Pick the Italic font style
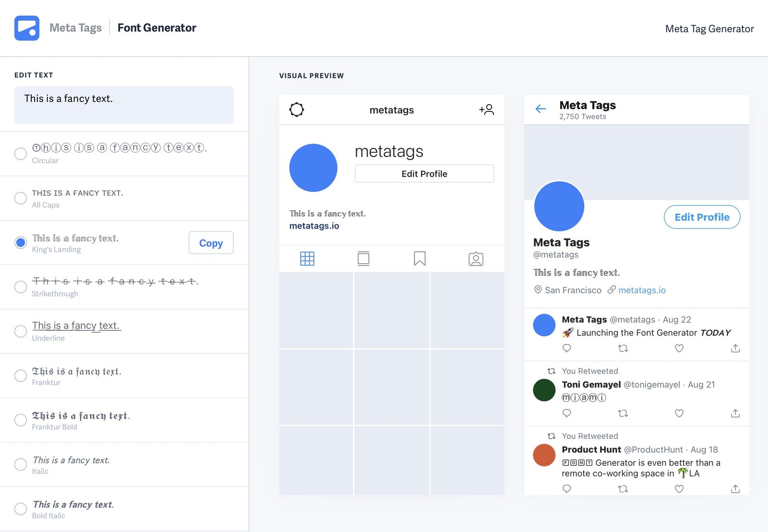Screen dimensions: 768x532 tap(21, 464)
